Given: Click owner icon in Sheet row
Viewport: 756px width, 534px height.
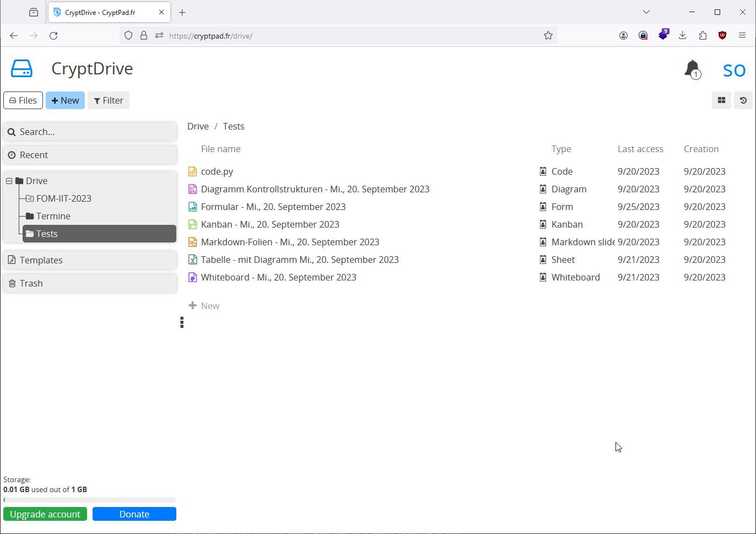Looking at the screenshot, I should click(543, 260).
